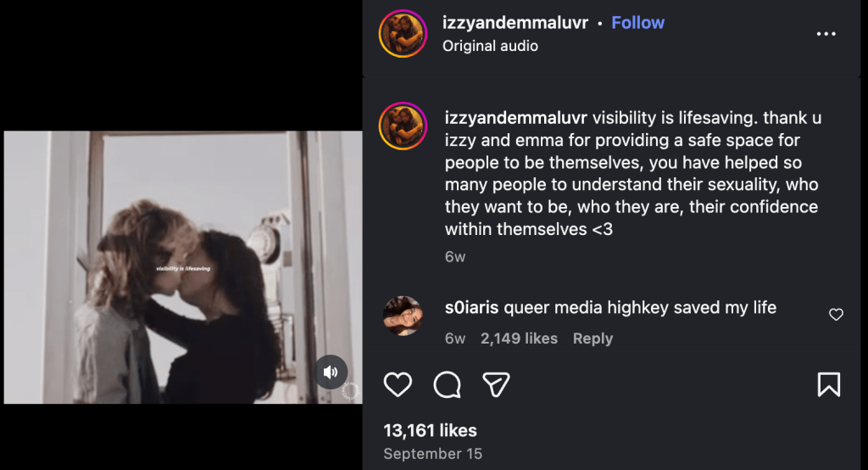Toggle video sound with the speaker button
The image size is (868, 470).
click(x=331, y=372)
